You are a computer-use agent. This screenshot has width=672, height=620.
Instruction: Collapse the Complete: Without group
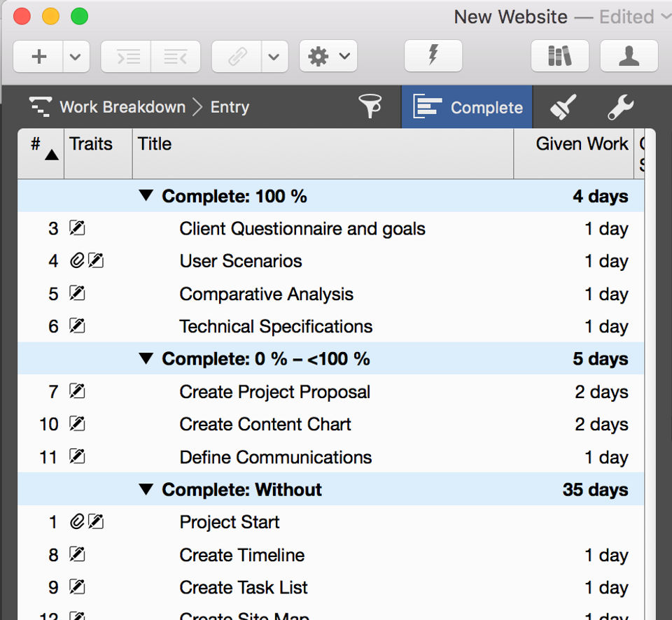click(x=146, y=490)
